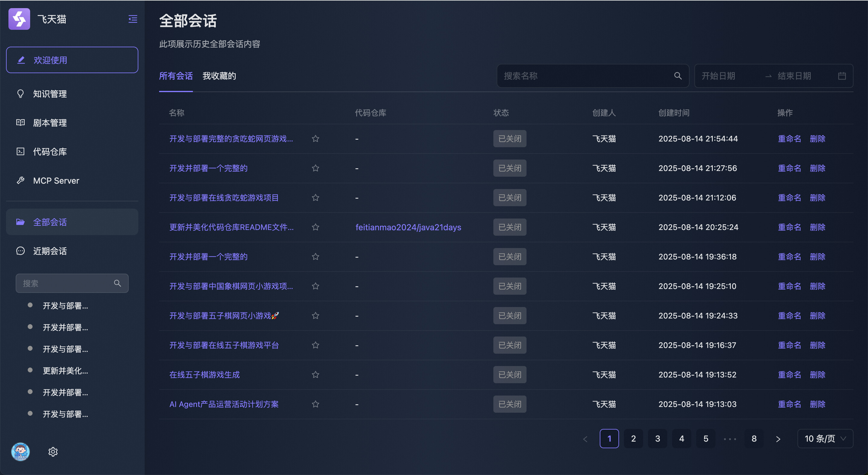Go to the next page with the right chevron
This screenshot has height=475, width=868.
coord(778,439)
